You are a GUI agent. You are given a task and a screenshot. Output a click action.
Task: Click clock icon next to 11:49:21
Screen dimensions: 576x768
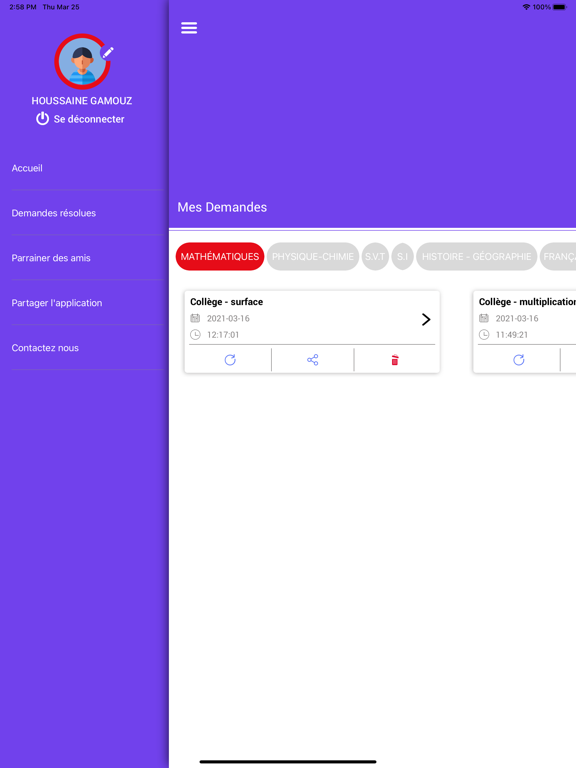(x=484, y=335)
